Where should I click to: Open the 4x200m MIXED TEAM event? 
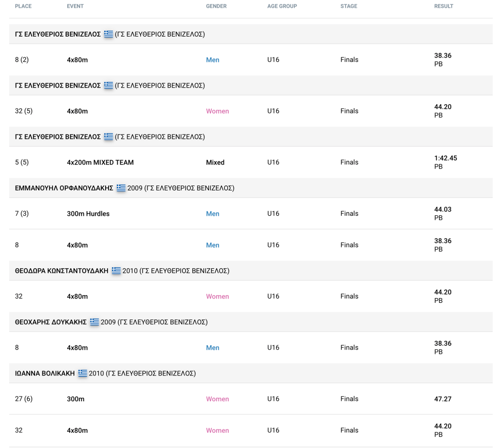pos(100,163)
